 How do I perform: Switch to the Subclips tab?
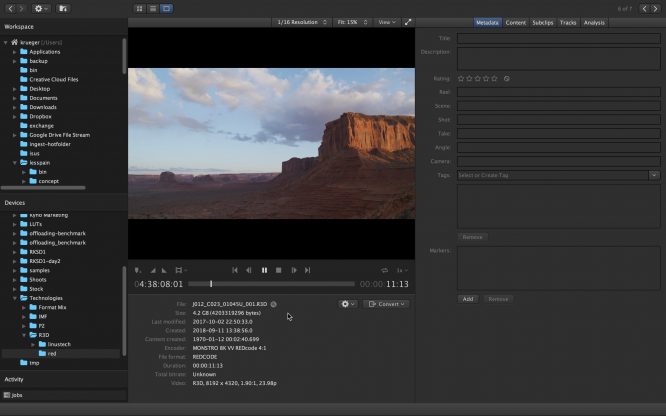[x=542, y=21]
